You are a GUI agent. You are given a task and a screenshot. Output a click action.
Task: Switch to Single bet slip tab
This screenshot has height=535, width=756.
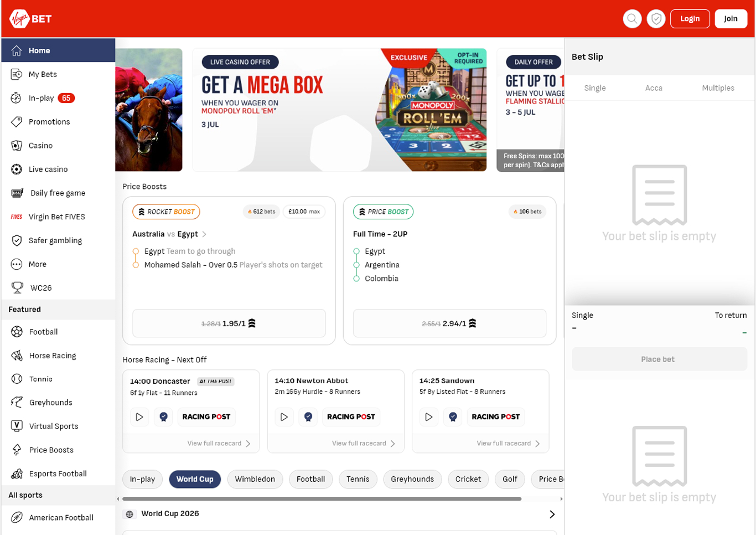pyautogui.click(x=595, y=88)
